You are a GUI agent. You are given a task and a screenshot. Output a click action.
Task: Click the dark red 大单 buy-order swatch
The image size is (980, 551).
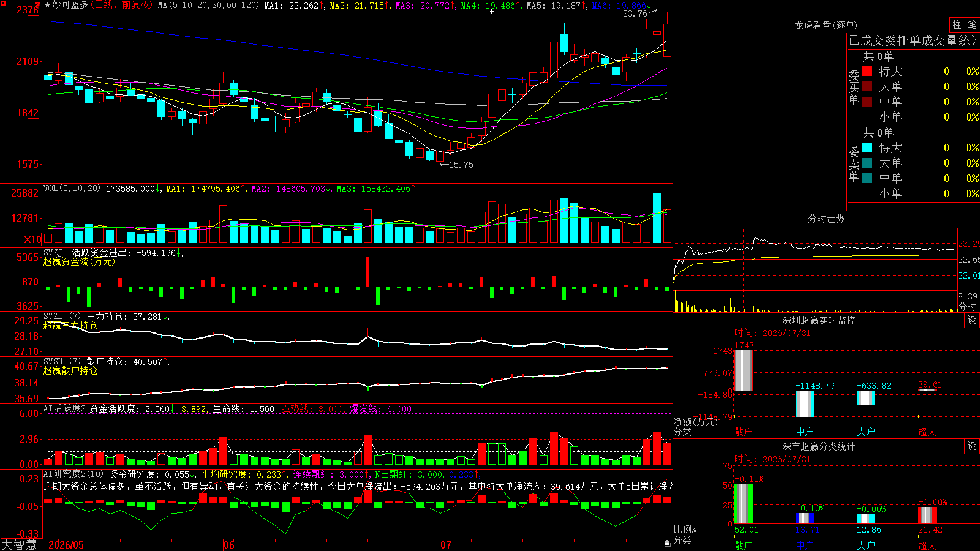pos(867,86)
